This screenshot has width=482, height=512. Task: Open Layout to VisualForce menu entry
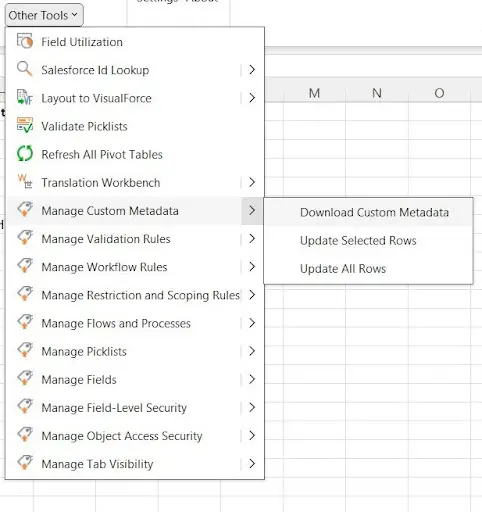coord(123,98)
